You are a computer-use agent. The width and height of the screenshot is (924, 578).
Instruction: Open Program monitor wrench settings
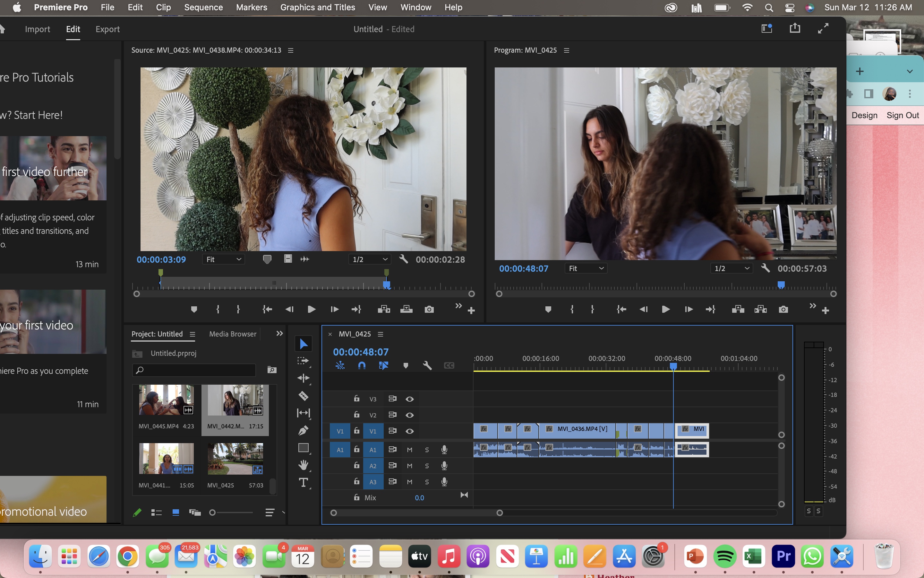(765, 268)
